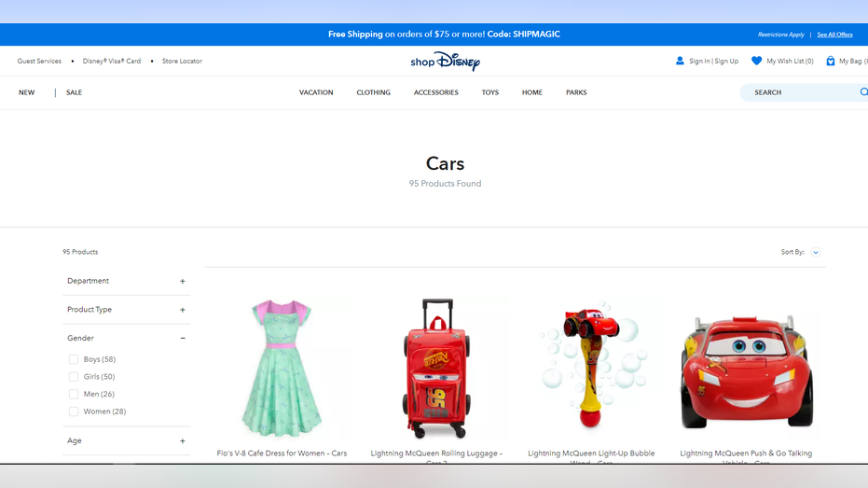Open the Lightning McQueen Rolling Luggage image

(436, 369)
